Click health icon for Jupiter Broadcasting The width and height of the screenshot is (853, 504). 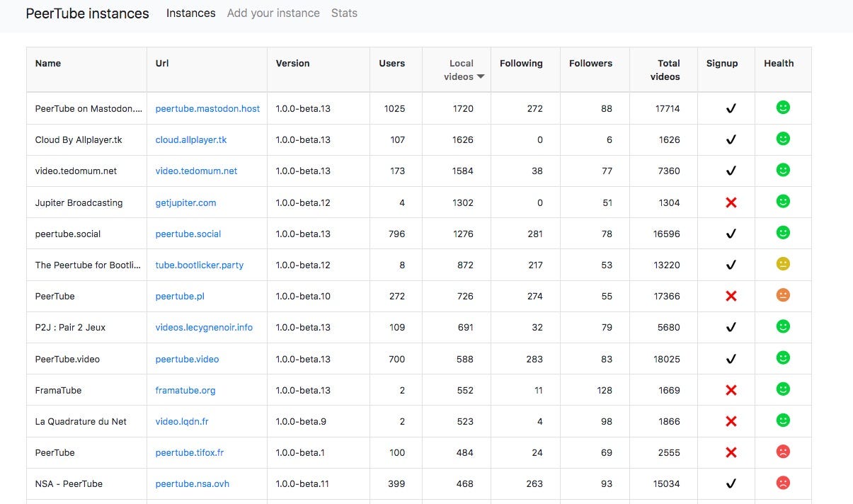coord(782,201)
